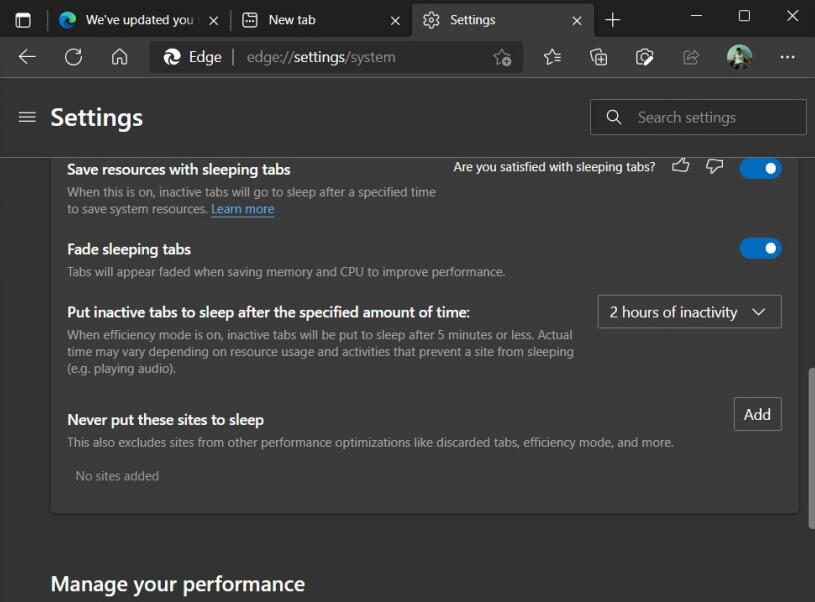The width and height of the screenshot is (815, 602).
Task: Click the thumbs down feedback icon
Action: [x=714, y=166]
